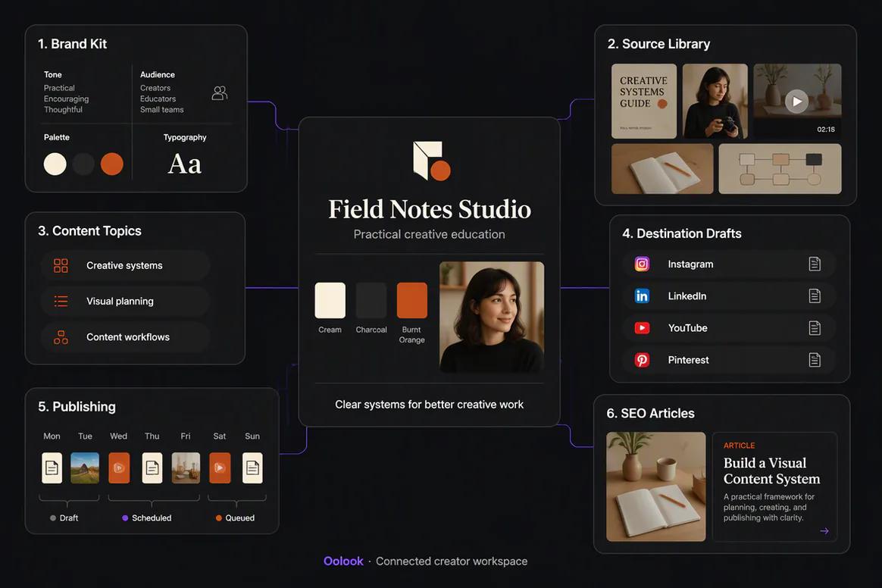Select the Cream swatch in center card
882x588 pixels.
click(x=330, y=301)
